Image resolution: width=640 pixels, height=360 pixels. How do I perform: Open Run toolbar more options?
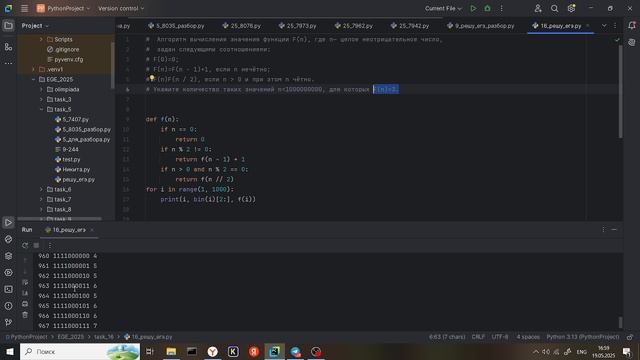pyautogui.click(x=50, y=245)
